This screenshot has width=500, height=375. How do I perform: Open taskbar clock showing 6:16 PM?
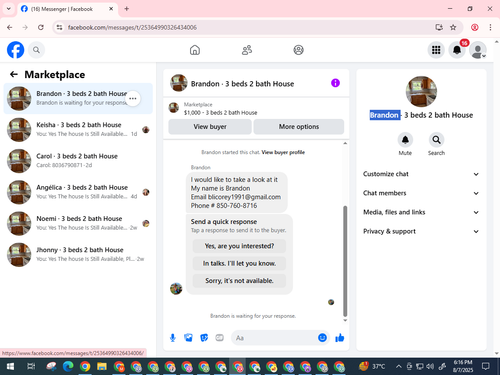463,366
